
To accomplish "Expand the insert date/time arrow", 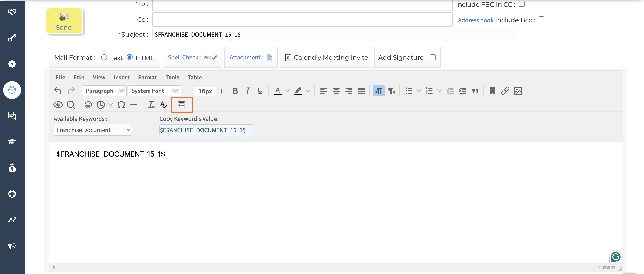I will (110, 104).
